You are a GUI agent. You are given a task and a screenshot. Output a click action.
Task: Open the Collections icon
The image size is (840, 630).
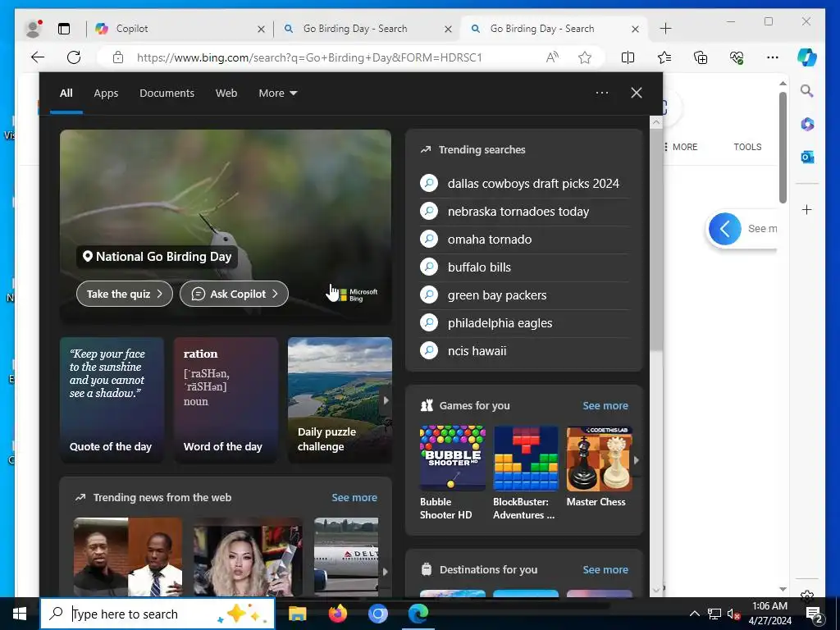point(701,57)
